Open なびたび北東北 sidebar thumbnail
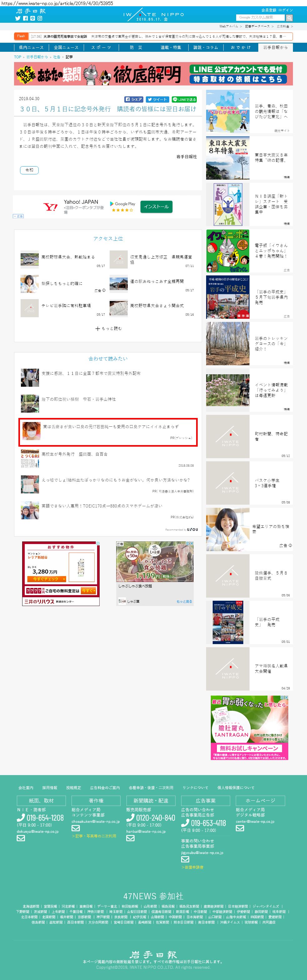The width and height of the screenshot is (307, 980). coord(228,111)
